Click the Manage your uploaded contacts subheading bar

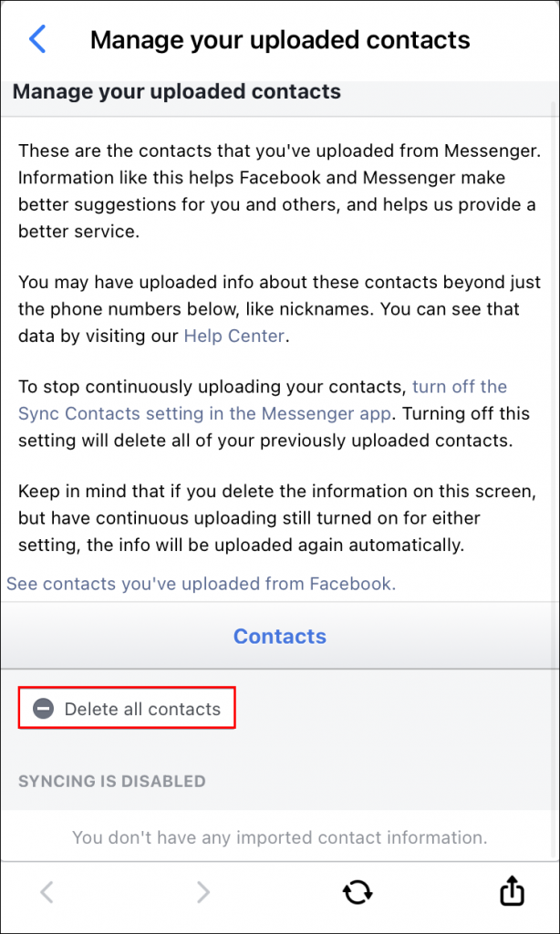click(x=176, y=91)
